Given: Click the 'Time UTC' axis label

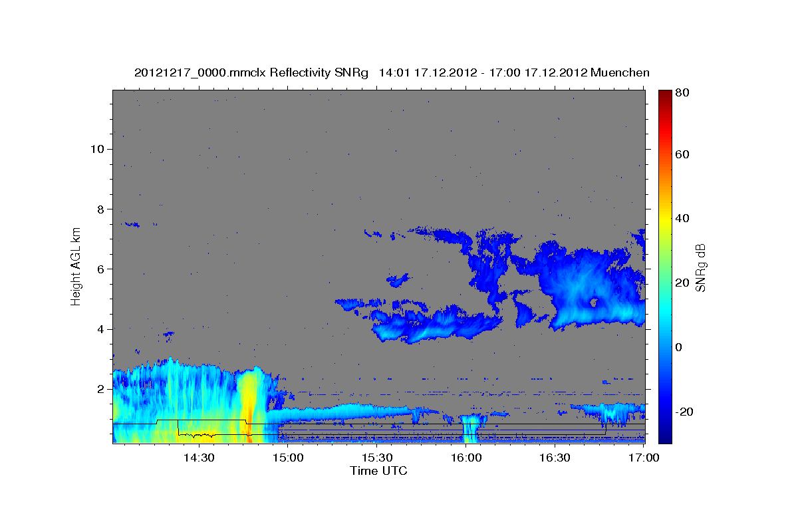Looking at the screenshot, I should (x=378, y=471).
